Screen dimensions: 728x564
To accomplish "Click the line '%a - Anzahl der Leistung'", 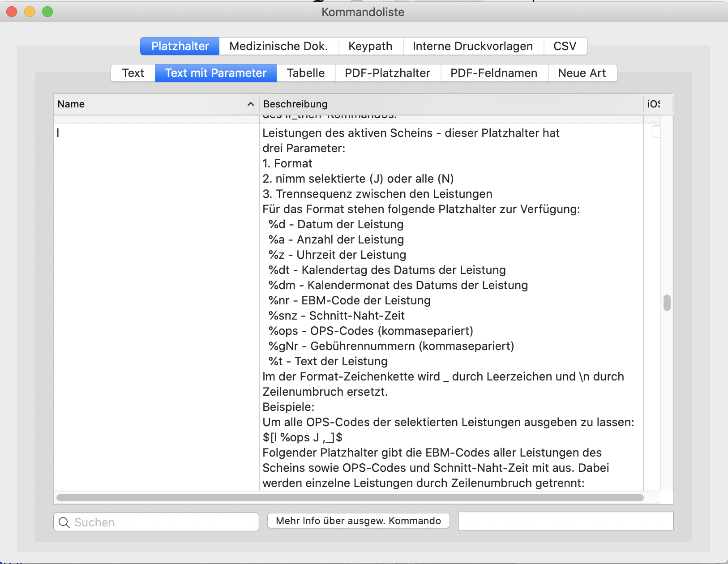I will click(336, 239).
